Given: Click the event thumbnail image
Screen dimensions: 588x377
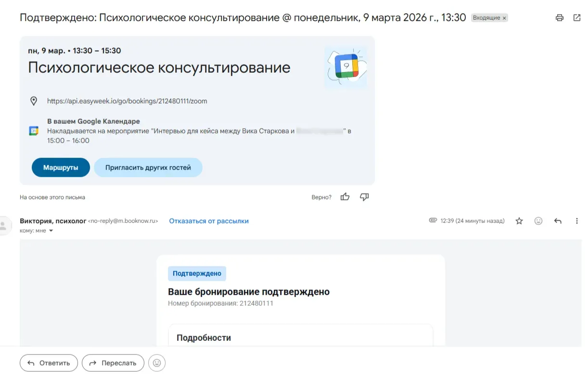Looking at the screenshot, I should click(x=346, y=66).
